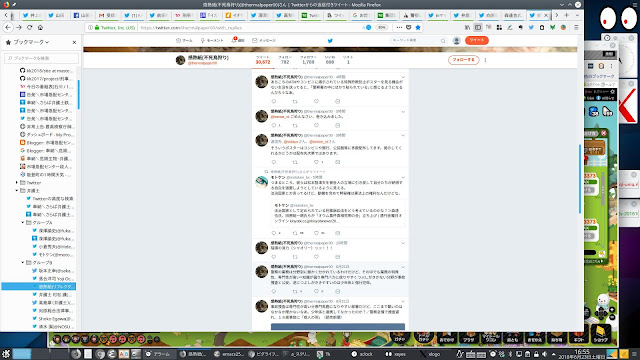Open the Firefox hamburger menu

576,27
